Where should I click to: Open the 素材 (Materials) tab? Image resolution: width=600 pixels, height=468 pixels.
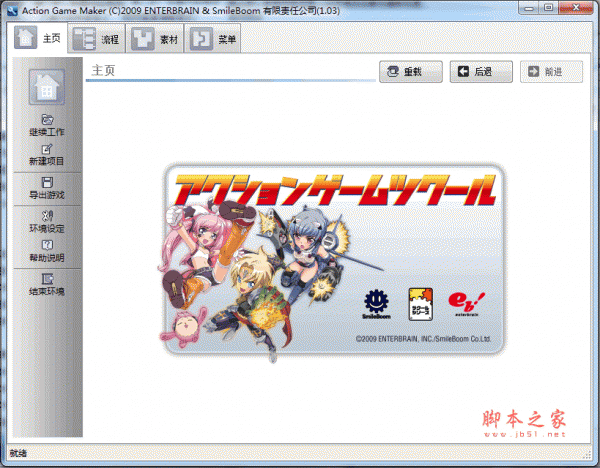(x=154, y=40)
